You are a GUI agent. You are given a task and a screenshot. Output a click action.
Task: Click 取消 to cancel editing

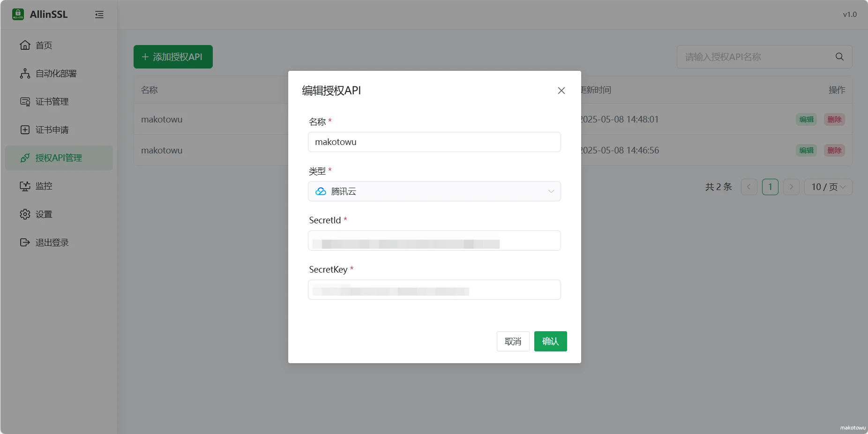point(513,341)
